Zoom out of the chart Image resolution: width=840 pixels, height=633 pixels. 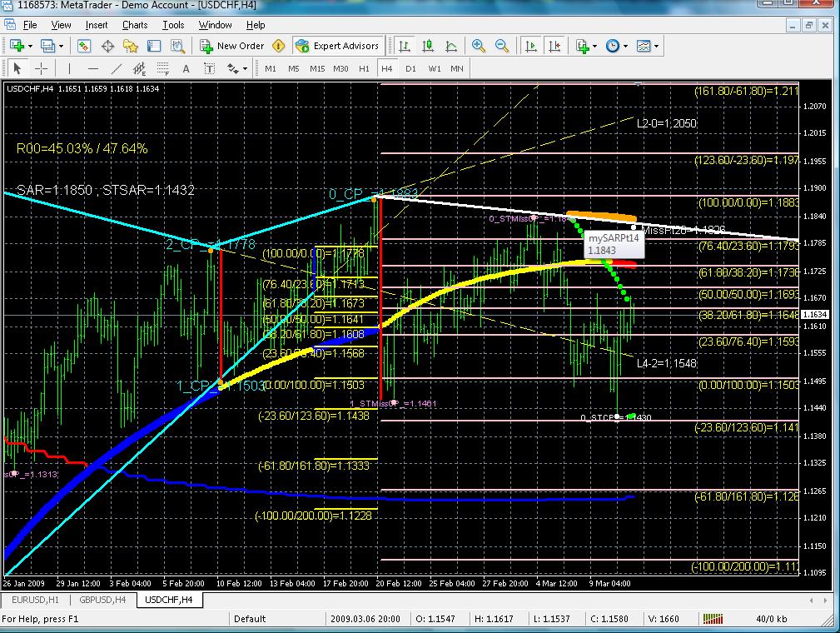click(x=502, y=46)
